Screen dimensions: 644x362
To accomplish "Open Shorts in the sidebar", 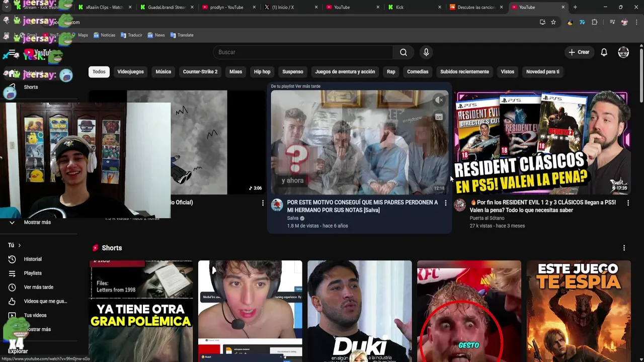I will (x=31, y=87).
